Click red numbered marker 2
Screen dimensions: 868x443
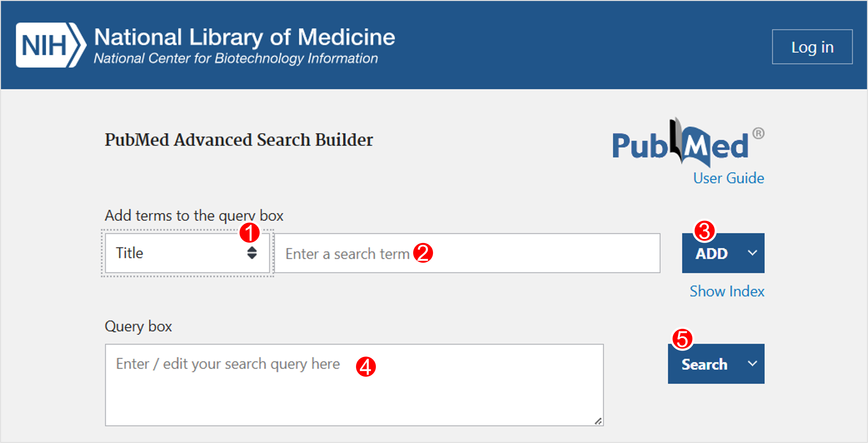pyautogui.click(x=423, y=253)
